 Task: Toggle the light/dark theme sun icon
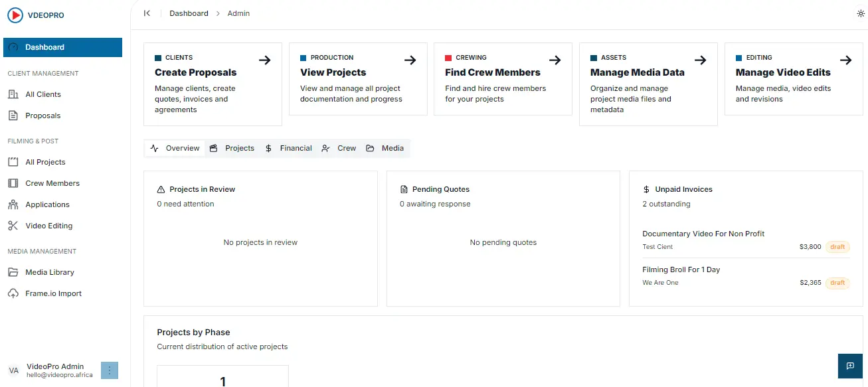click(x=861, y=13)
